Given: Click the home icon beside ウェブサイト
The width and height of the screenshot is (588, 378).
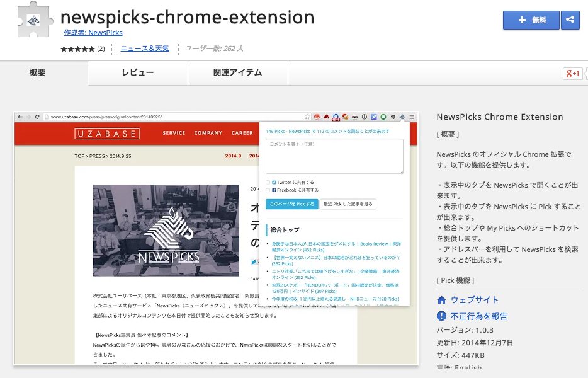Looking at the screenshot, I should coord(442,300).
